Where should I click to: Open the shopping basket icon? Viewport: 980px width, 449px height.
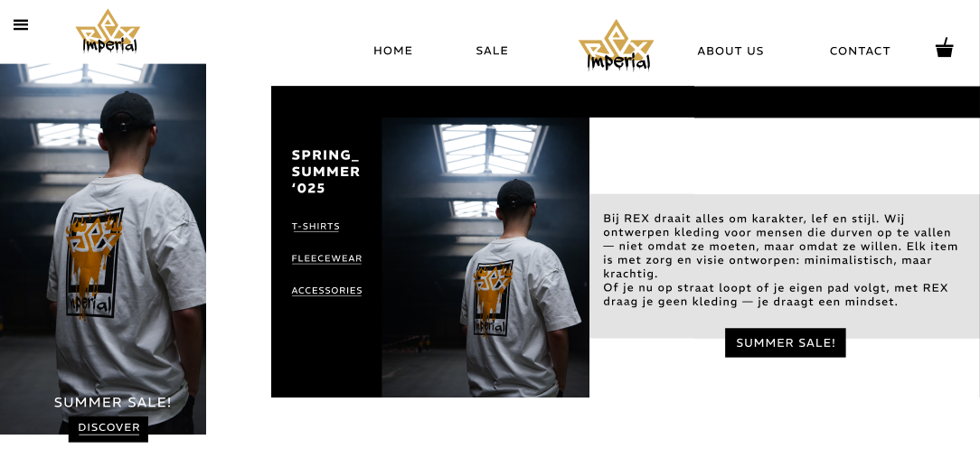pyautogui.click(x=944, y=48)
